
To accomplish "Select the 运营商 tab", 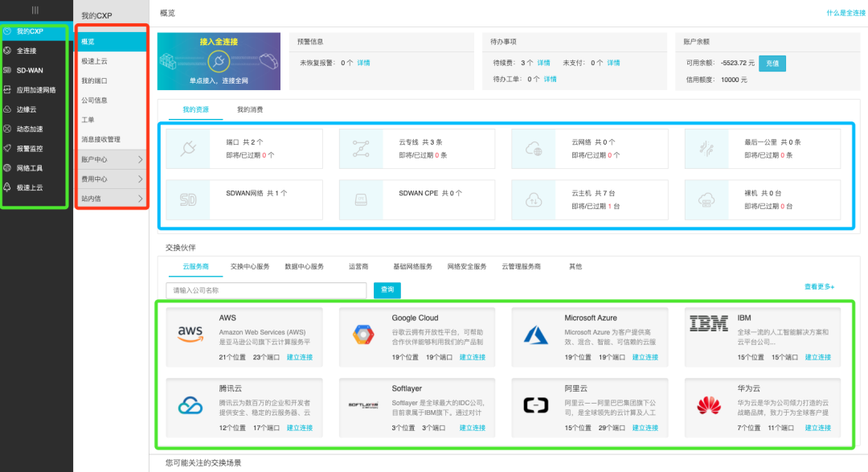I will [358, 266].
